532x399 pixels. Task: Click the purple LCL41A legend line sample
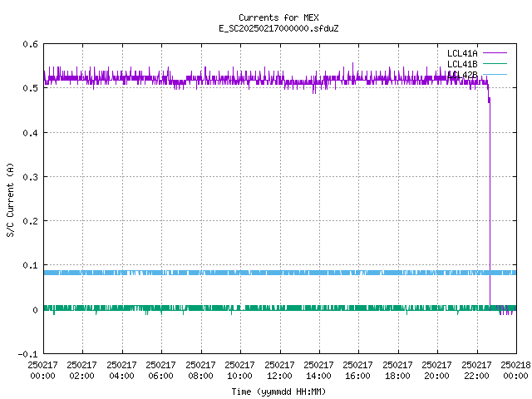point(495,53)
